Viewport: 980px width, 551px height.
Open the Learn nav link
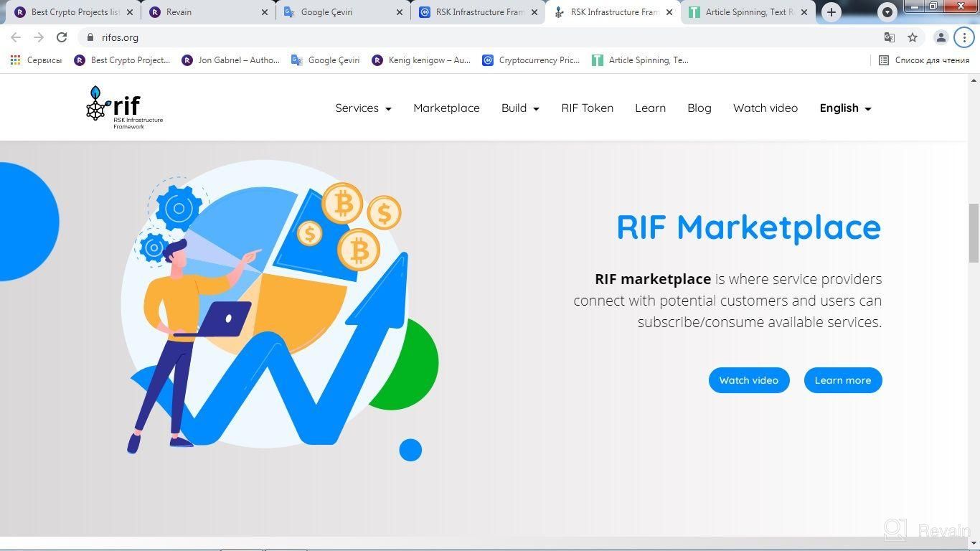650,108
